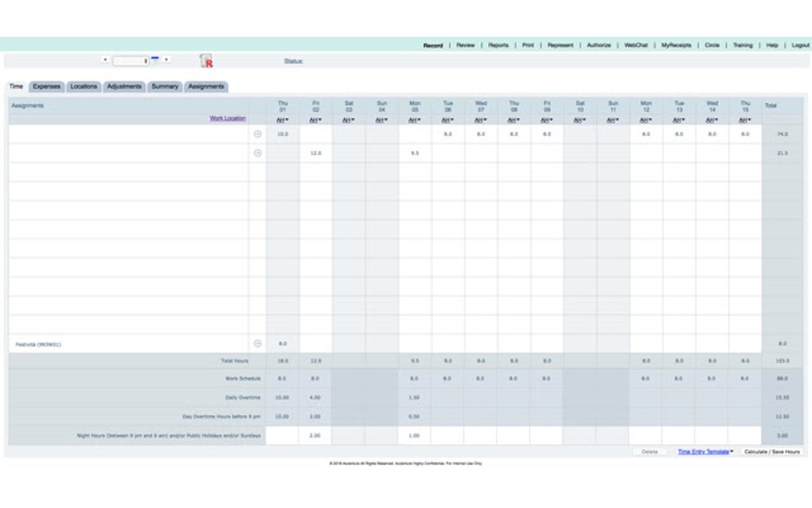Image resolution: width=812 pixels, height=508 pixels.
Task: Click the red R report icon
Action: coord(206,61)
